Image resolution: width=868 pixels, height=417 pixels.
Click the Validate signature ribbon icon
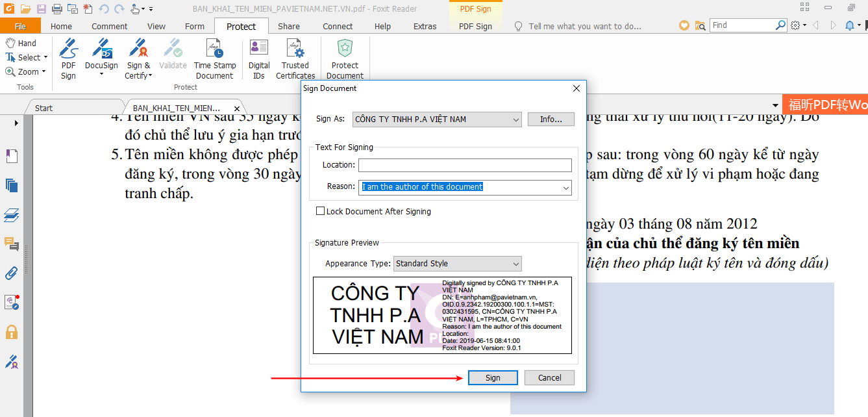click(x=173, y=55)
